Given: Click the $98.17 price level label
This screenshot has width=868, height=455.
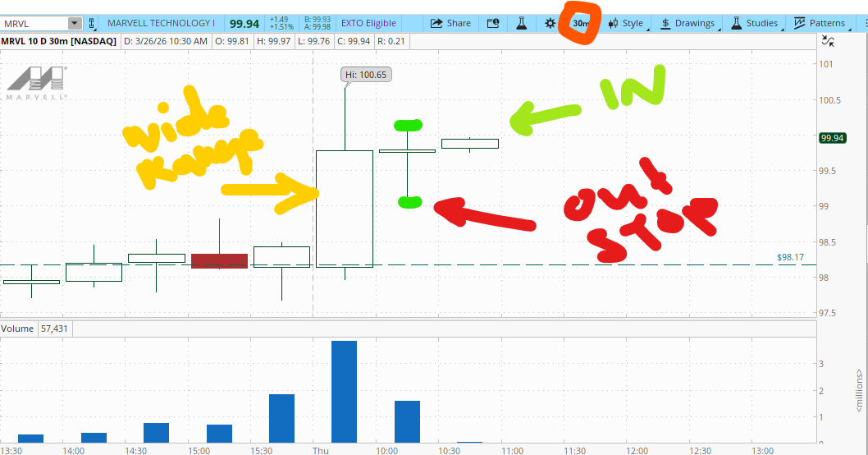Looking at the screenshot, I should tap(790, 257).
